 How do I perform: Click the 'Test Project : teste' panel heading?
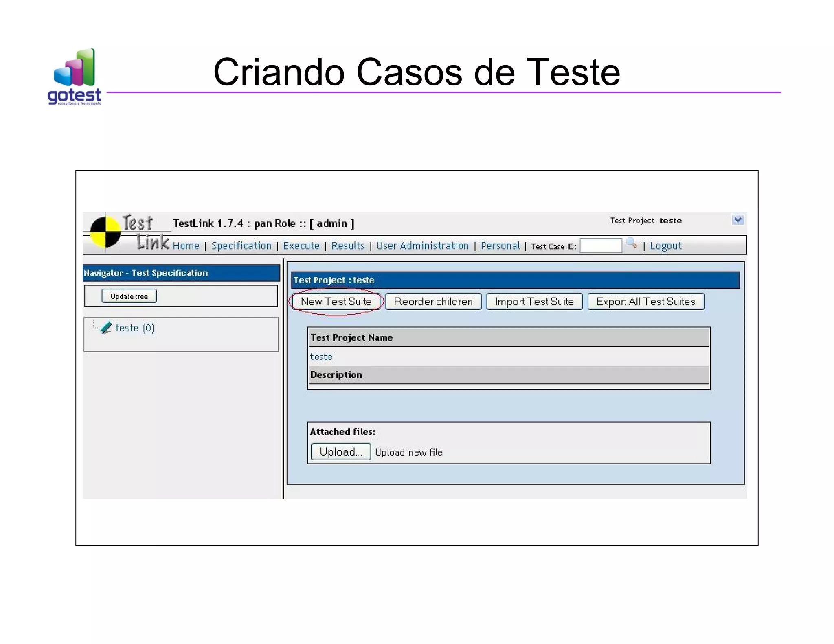point(516,280)
